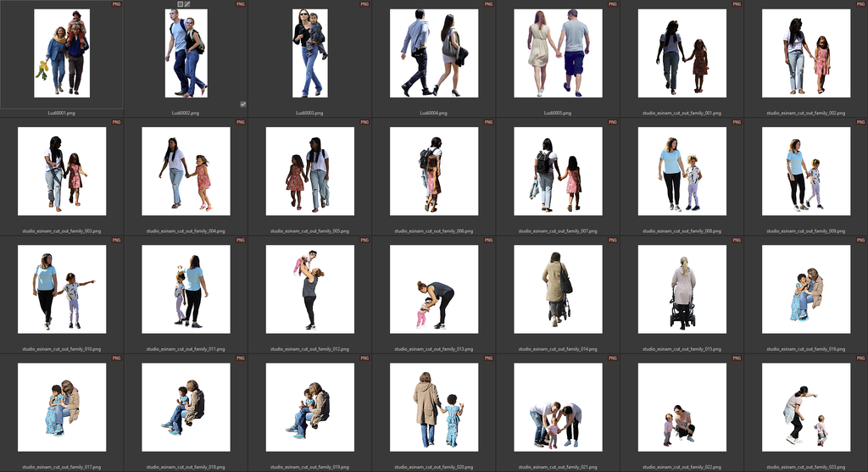This screenshot has height=472, width=868.
Task: Select the studio_esinam_cut_out_family_006 thumbnail image
Action: pos(434,171)
